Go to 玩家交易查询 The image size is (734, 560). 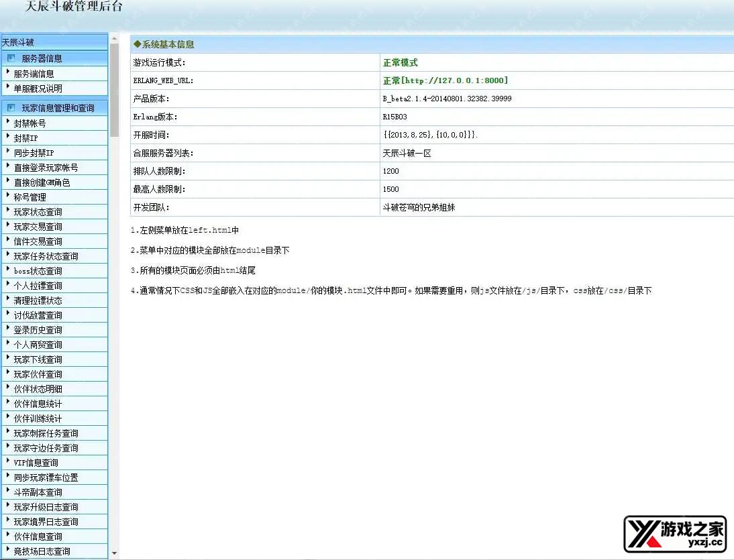(38, 227)
